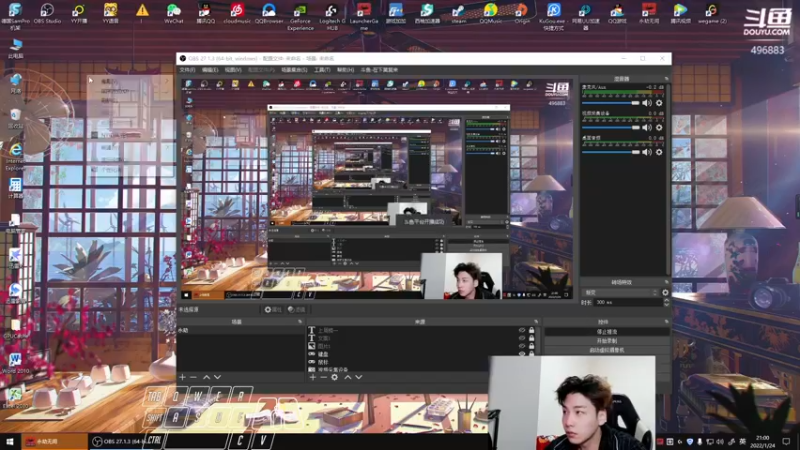Move scene down with arrow icon
800x450 pixels.
[217, 377]
